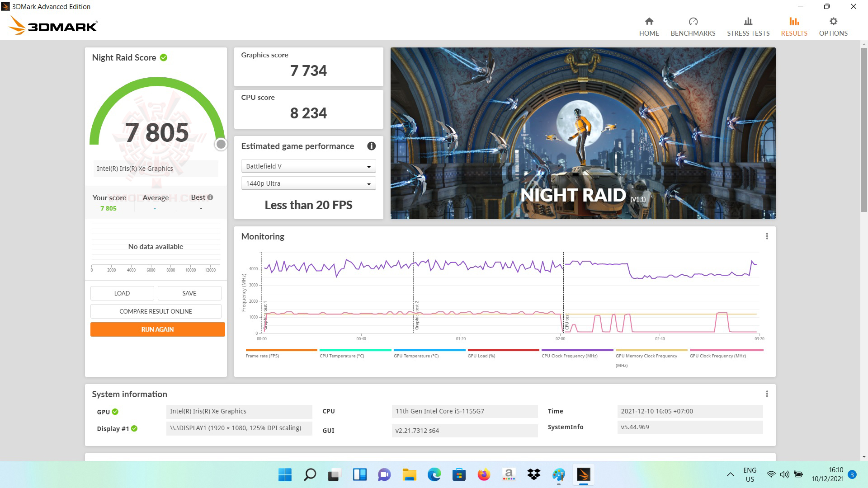Image resolution: width=868 pixels, height=488 pixels.
Task: Open the Options gear icon
Action: click(x=833, y=22)
